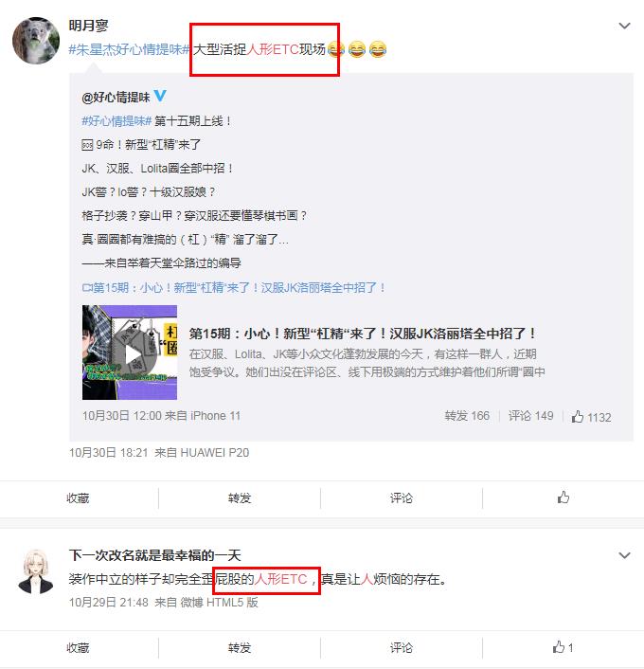Open the quoted post's 评论 149 count
Image resolution: width=644 pixels, height=669 pixels.
530,416
